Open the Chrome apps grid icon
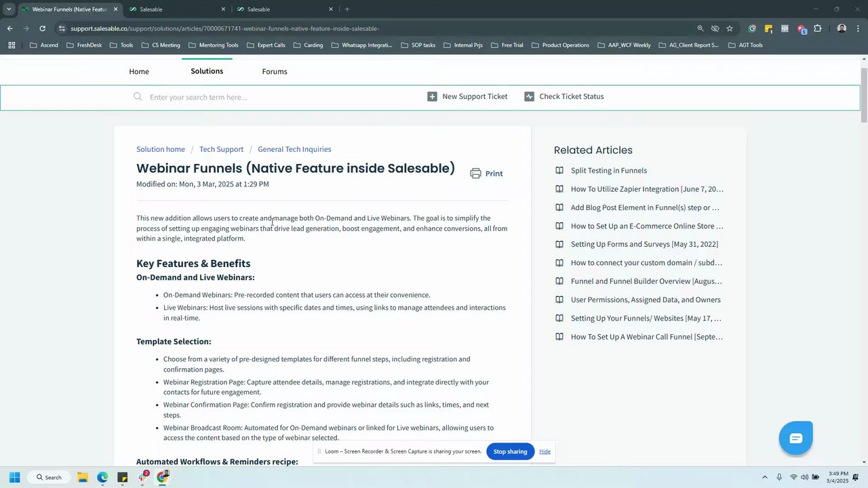This screenshot has height=488, width=868. 12,45
